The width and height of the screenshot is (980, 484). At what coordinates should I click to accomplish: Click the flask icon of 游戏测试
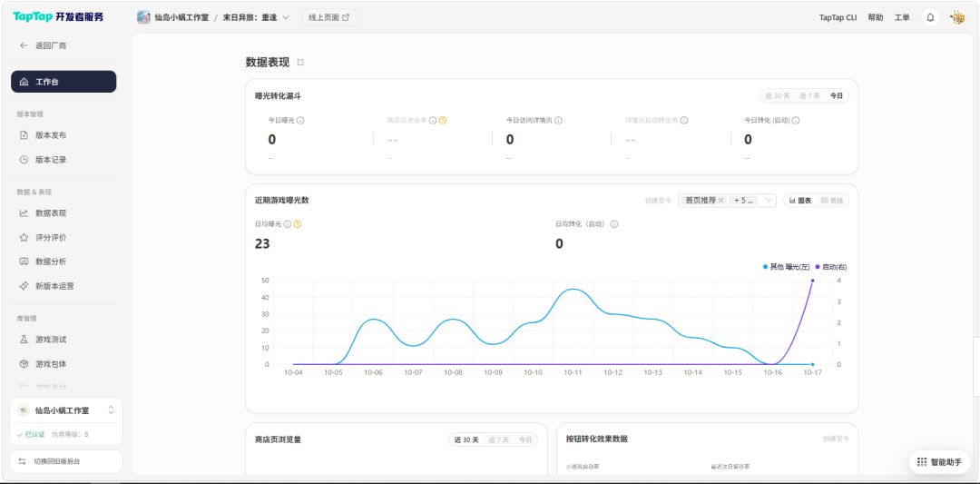[x=24, y=340]
